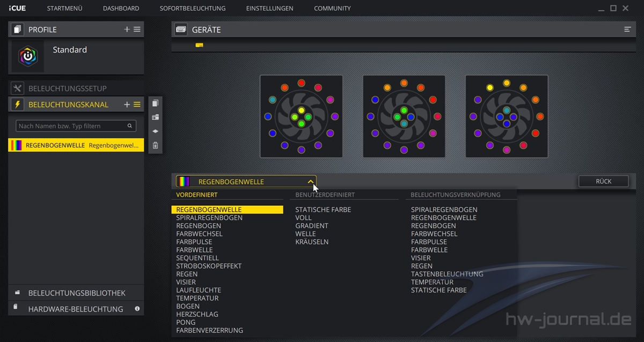The height and width of the screenshot is (342, 644).
Task: Open the Dashboard tab
Action: coord(121,8)
